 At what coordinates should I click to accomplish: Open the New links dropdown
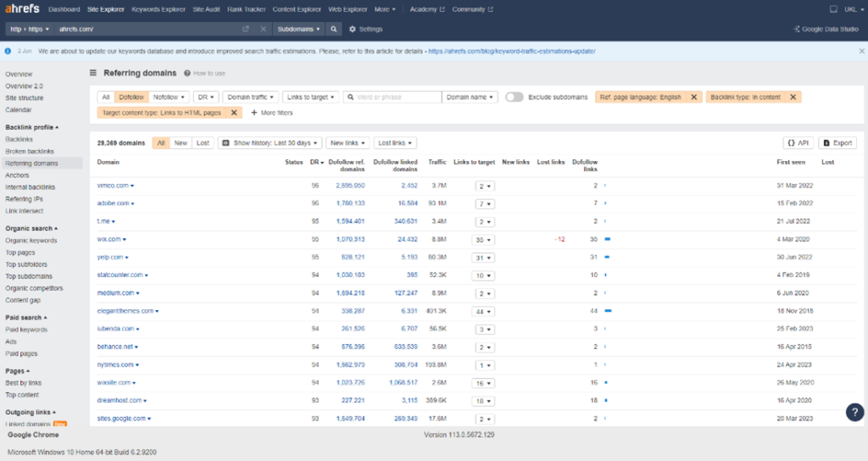tap(348, 142)
